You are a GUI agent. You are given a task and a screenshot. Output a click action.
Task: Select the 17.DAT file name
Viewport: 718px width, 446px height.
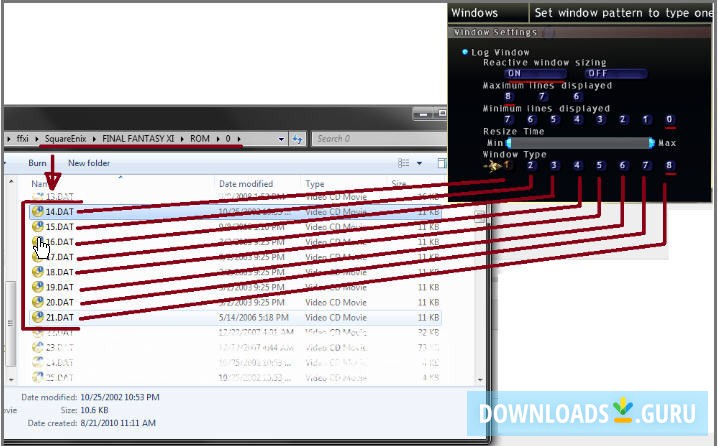tap(60, 257)
